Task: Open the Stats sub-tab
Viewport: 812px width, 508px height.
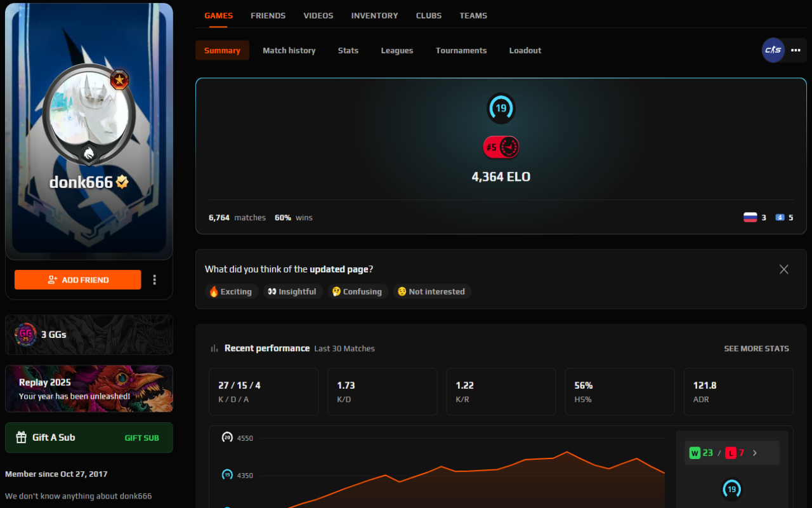Action: (348, 50)
